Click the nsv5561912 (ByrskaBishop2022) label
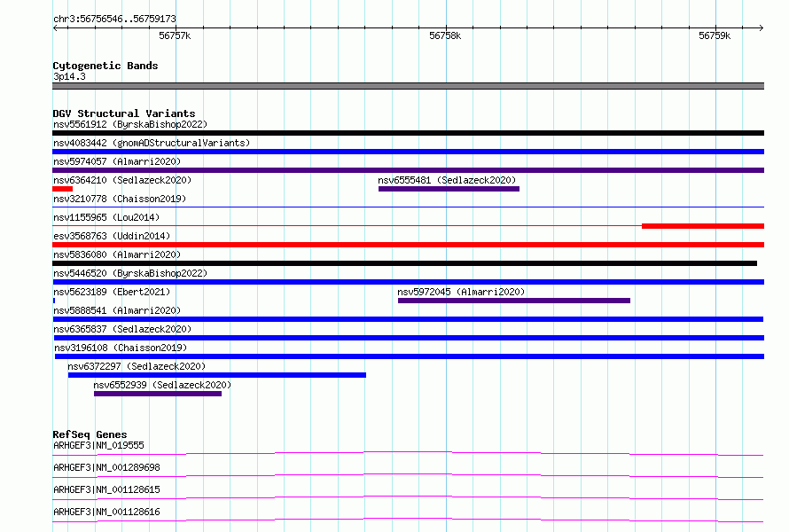 click(x=129, y=124)
